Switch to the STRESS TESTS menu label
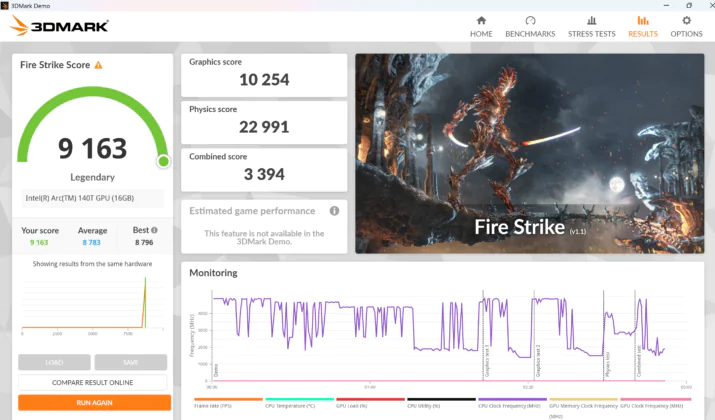The image size is (715, 420). [x=591, y=34]
